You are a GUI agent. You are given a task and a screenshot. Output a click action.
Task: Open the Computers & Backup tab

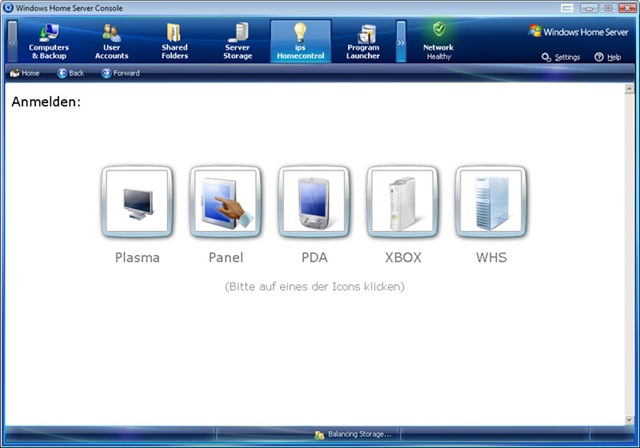49,42
